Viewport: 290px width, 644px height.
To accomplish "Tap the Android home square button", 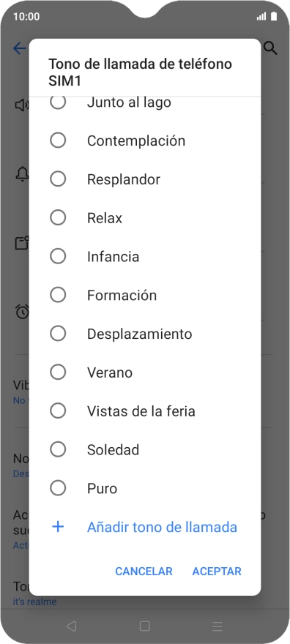I will (x=144, y=626).
